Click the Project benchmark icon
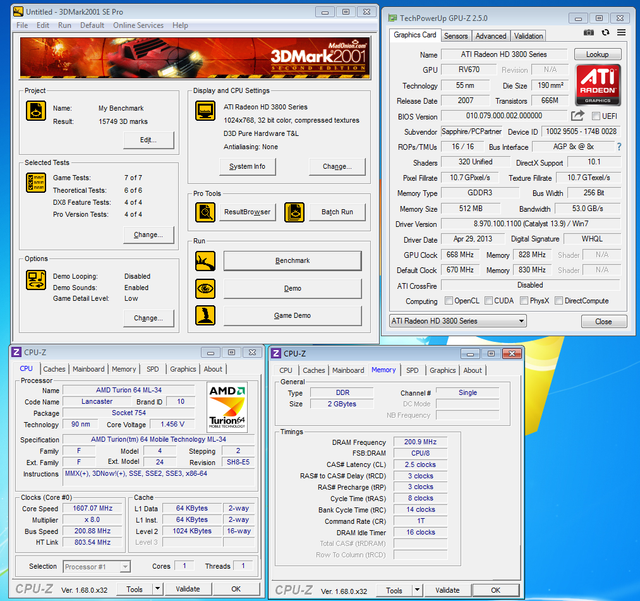640x601 pixels. [x=36, y=111]
